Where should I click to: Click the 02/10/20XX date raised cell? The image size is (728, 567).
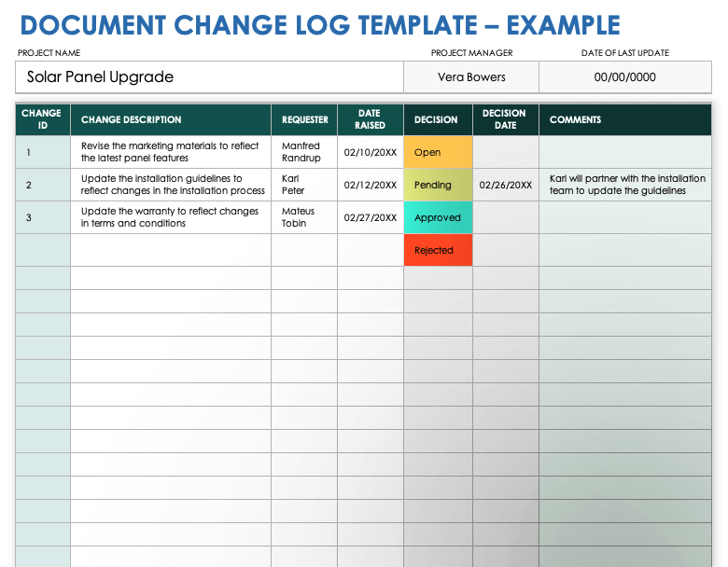tap(370, 152)
